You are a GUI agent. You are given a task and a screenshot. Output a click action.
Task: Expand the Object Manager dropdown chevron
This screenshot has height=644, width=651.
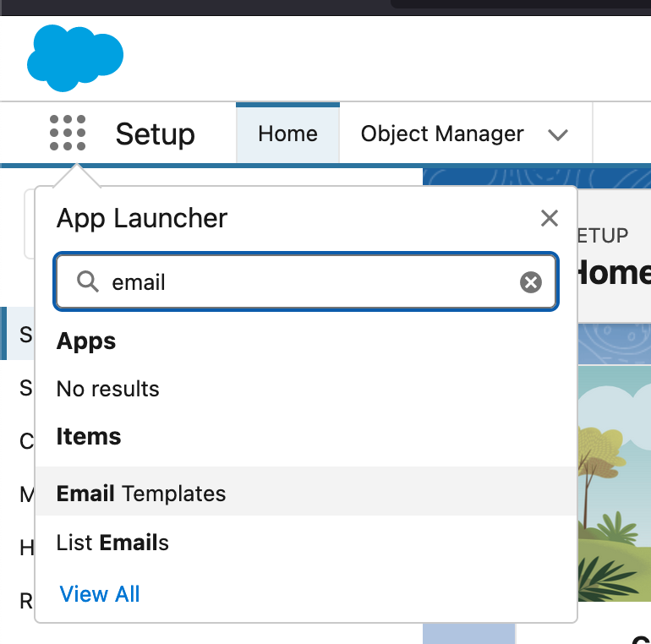coord(558,135)
